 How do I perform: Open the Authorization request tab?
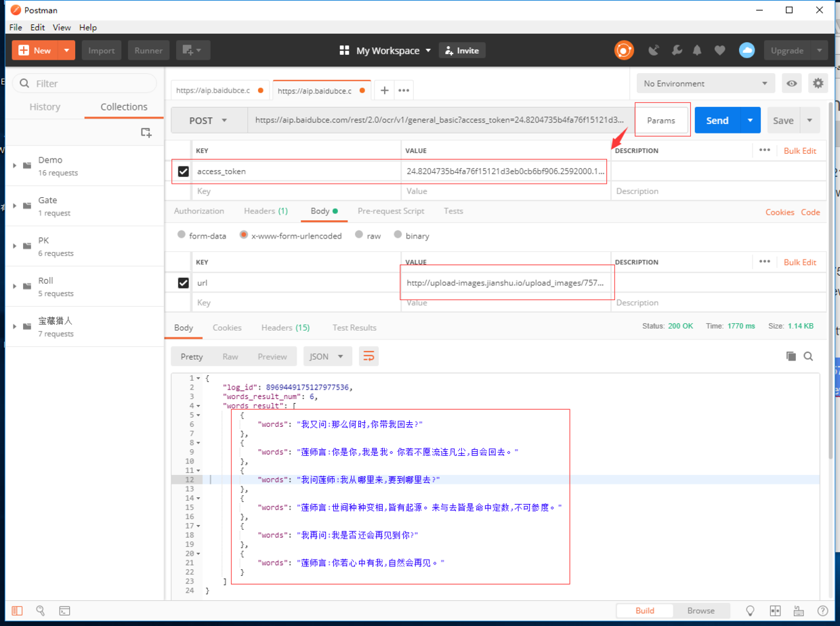[199, 211]
